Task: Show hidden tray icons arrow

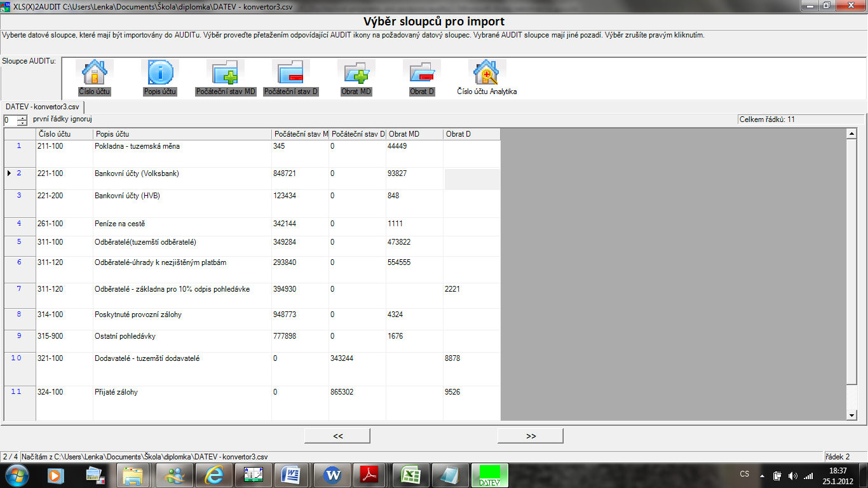Action: 762,475
